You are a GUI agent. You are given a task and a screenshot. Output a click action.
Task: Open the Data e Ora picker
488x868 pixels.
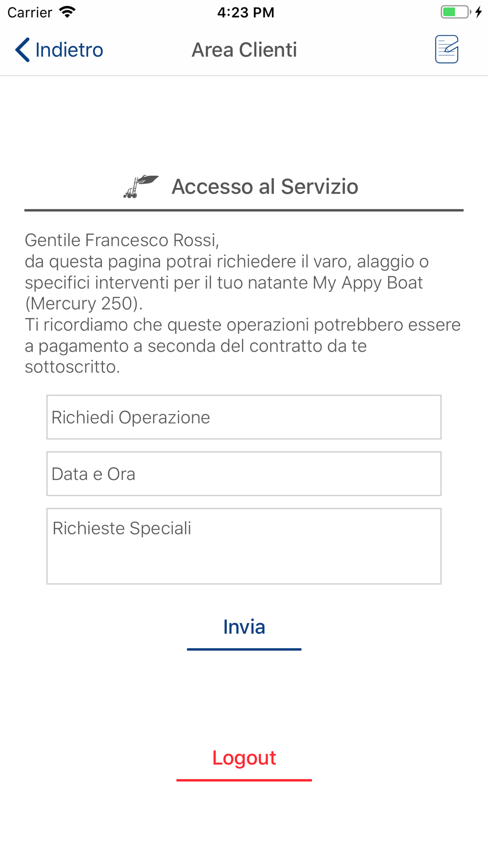pyautogui.click(x=244, y=474)
